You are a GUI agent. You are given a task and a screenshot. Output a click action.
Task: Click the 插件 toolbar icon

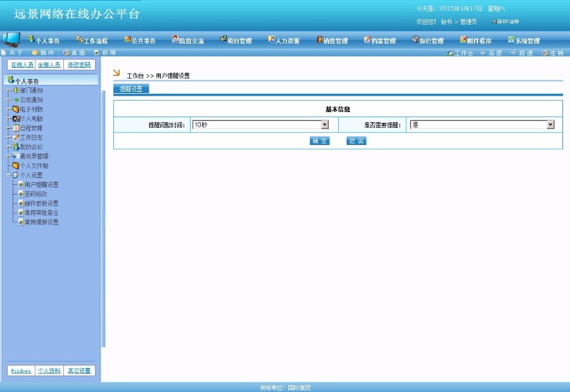coord(35,53)
